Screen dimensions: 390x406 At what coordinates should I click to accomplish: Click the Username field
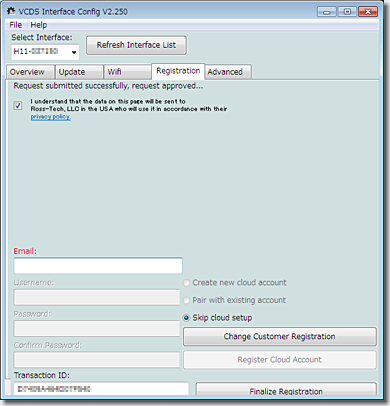[97, 297]
